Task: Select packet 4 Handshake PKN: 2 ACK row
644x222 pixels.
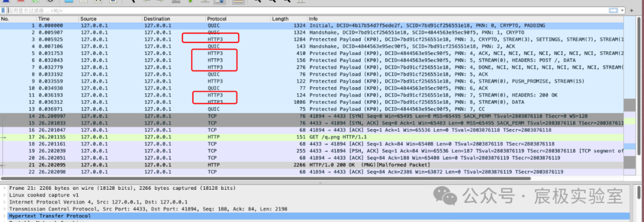Action: pyautogui.click(x=311, y=47)
